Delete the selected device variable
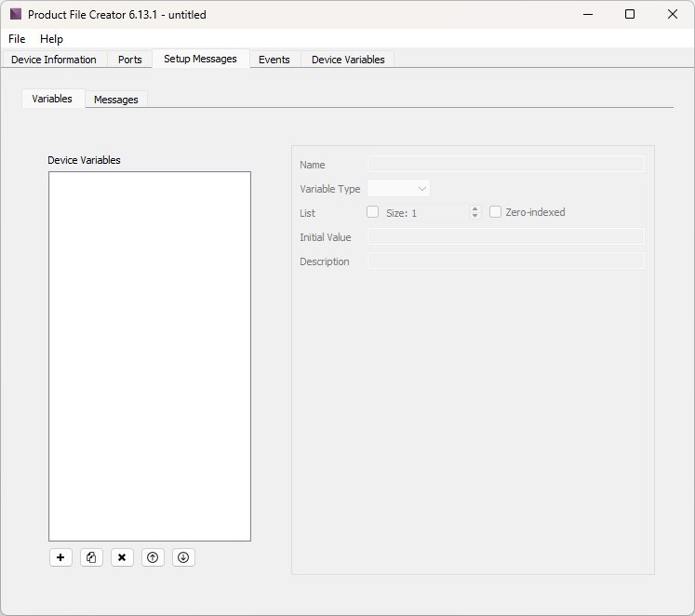 [x=122, y=557]
